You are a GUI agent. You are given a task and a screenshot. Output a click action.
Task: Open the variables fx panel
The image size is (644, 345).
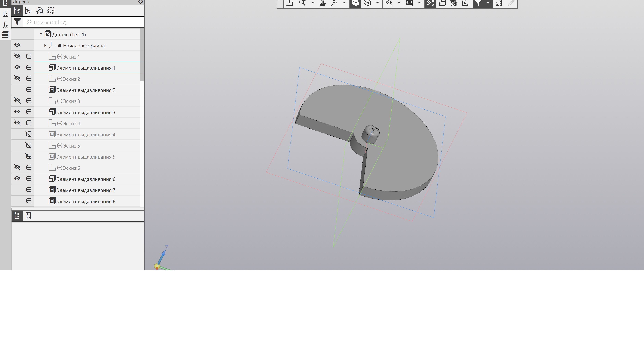5,24
